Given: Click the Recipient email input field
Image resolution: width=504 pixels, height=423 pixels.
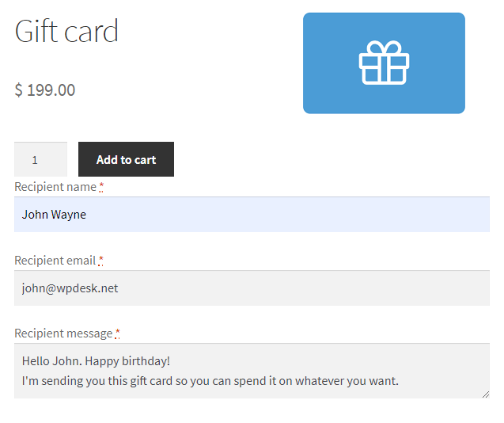Looking at the screenshot, I should coord(252,288).
